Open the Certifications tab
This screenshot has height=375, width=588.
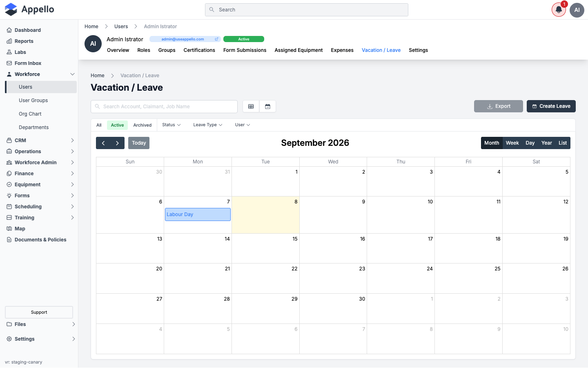tap(199, 50)
